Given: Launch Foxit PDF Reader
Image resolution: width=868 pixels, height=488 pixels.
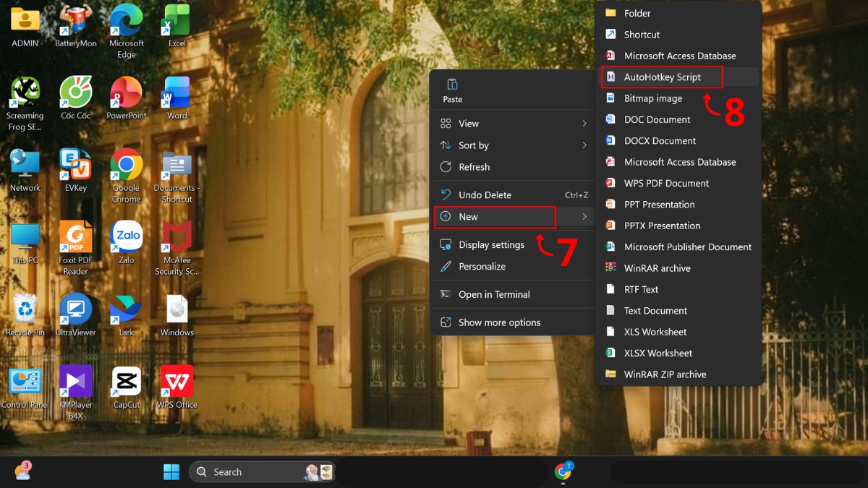Looking at the screenshot, I should coord(76,239).
